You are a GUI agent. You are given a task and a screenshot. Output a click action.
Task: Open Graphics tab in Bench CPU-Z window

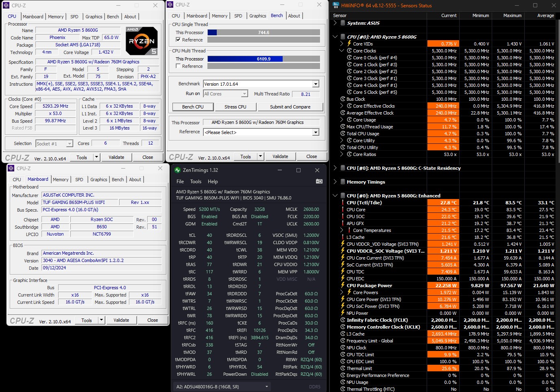[x=257, y=16]
